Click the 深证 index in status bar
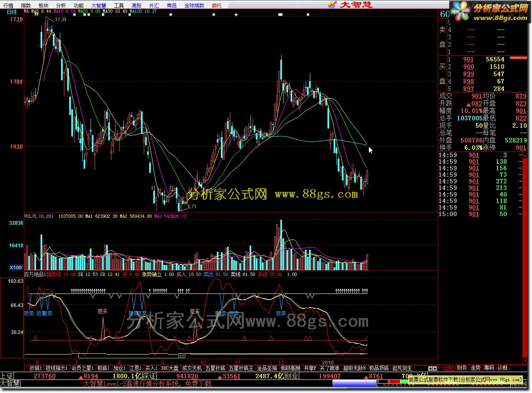 [149, 376]
